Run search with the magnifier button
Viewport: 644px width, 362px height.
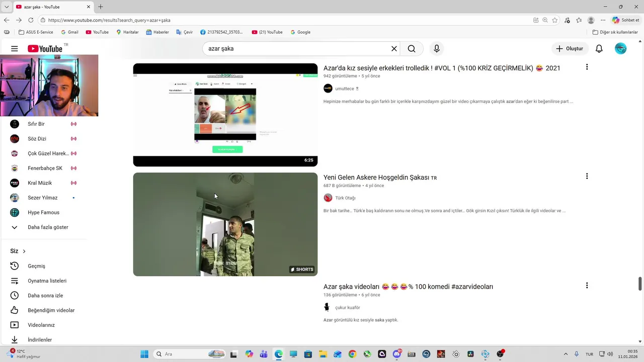(412, 49)
